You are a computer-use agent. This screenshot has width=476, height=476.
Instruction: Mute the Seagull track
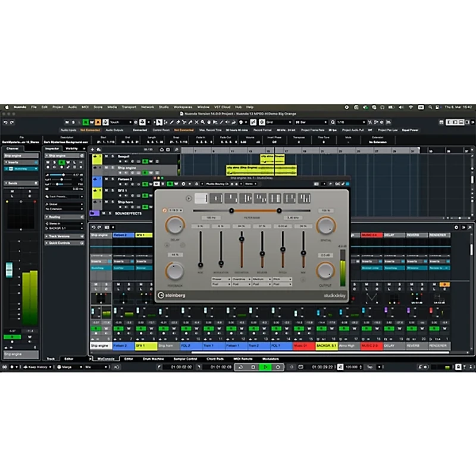[x=105, y=156]
